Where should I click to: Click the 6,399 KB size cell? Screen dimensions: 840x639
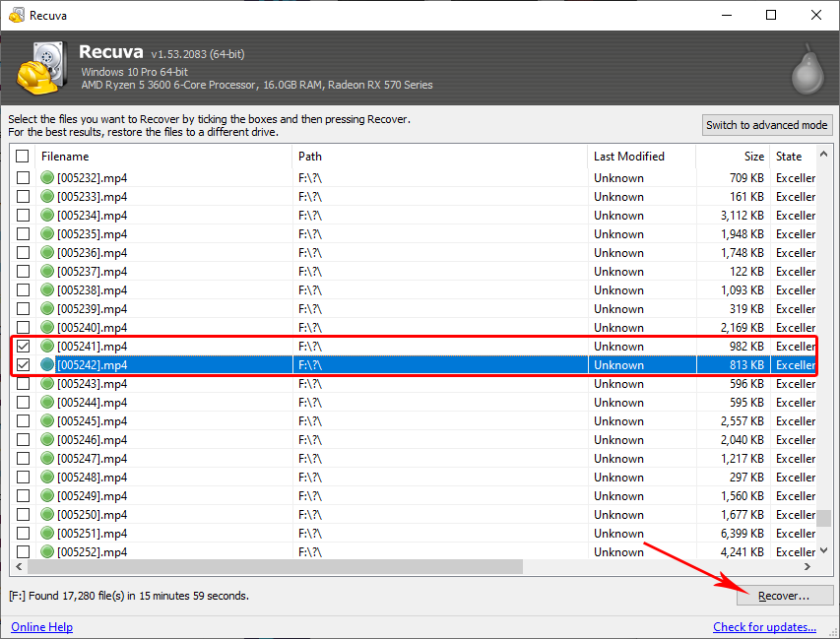[x=742, y=534]
